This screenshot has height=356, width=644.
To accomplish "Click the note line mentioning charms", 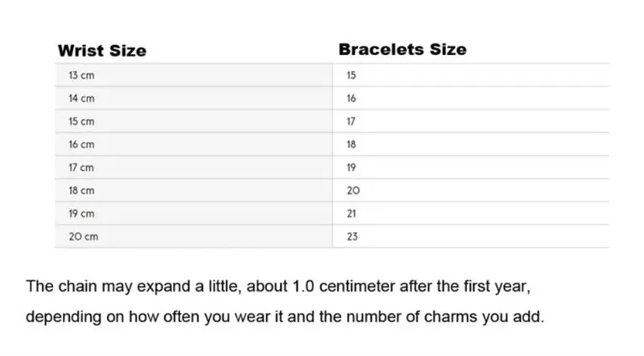I will coord(286,317).
